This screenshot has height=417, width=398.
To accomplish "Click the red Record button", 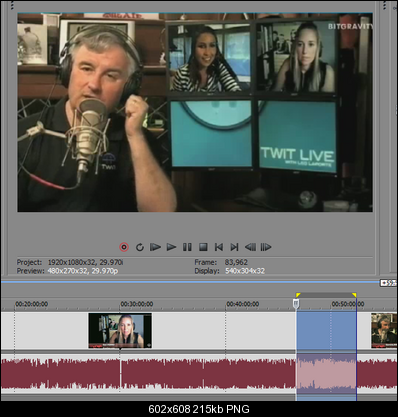I will coord(124,247).
